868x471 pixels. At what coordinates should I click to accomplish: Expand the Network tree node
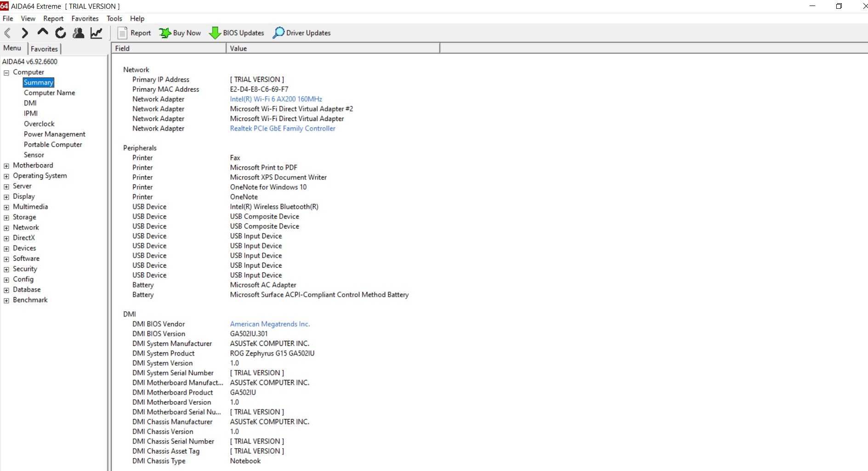tap(6, 228)
